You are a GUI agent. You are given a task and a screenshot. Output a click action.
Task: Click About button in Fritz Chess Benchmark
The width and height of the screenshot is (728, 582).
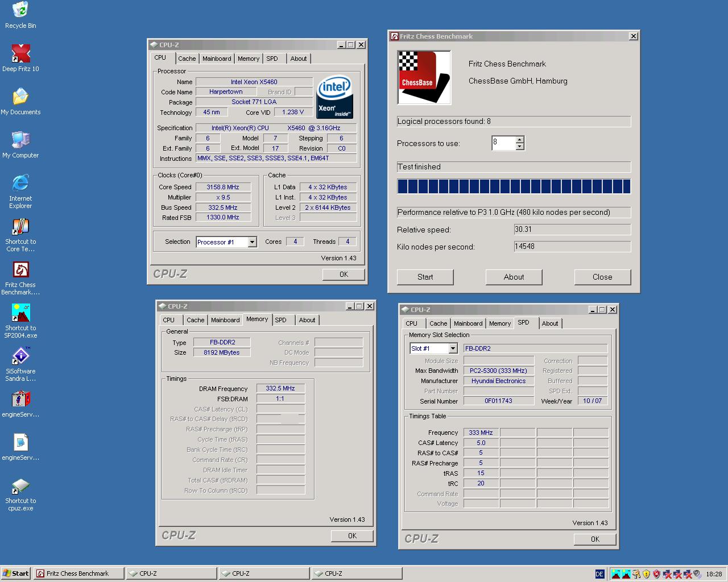click(514, 277)
